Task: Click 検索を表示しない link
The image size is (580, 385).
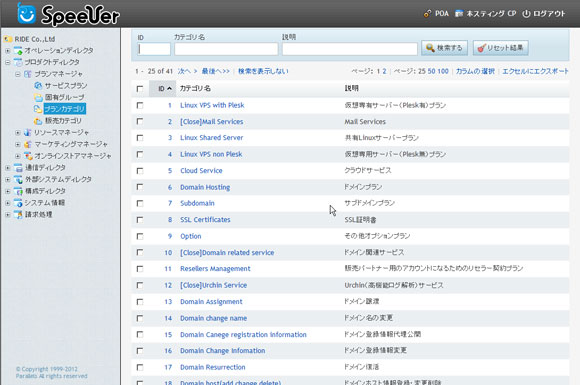Action: (x=263, y=71)
